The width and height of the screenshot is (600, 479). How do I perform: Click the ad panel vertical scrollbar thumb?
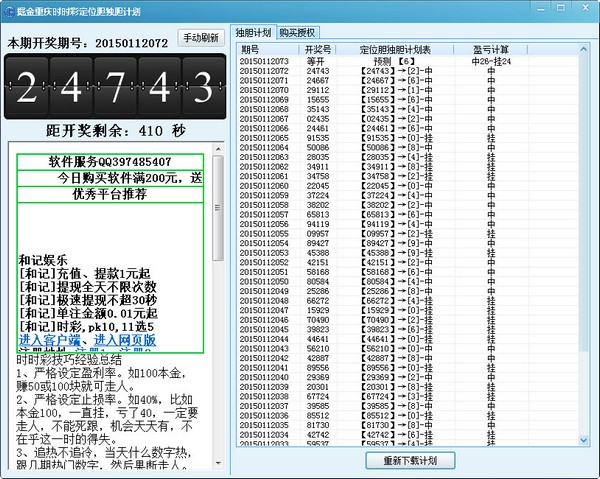(219, 205)
